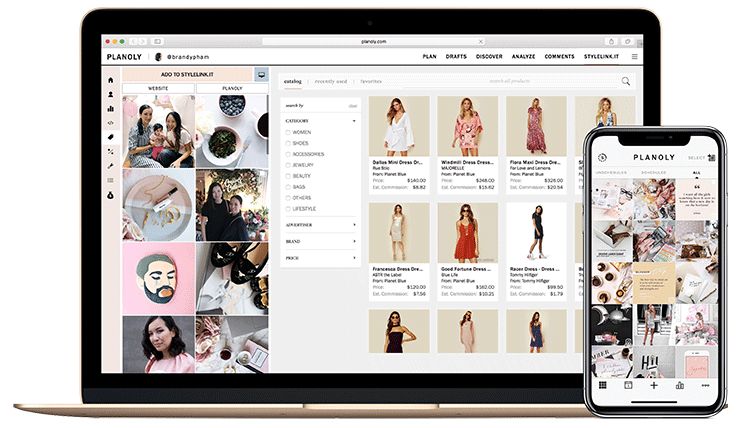The image size is (738, 428).
Task: Tap the grid view icon in the phone bottom bar
Action: [602, 385]
